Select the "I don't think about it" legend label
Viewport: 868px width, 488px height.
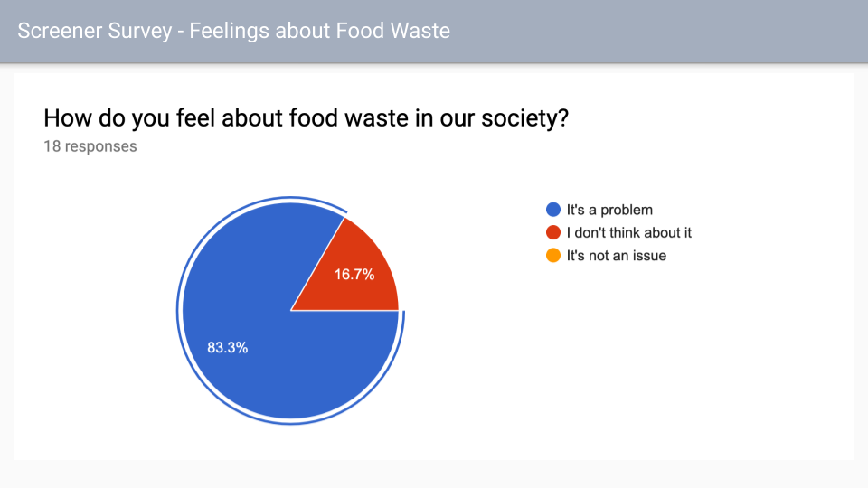629,232
